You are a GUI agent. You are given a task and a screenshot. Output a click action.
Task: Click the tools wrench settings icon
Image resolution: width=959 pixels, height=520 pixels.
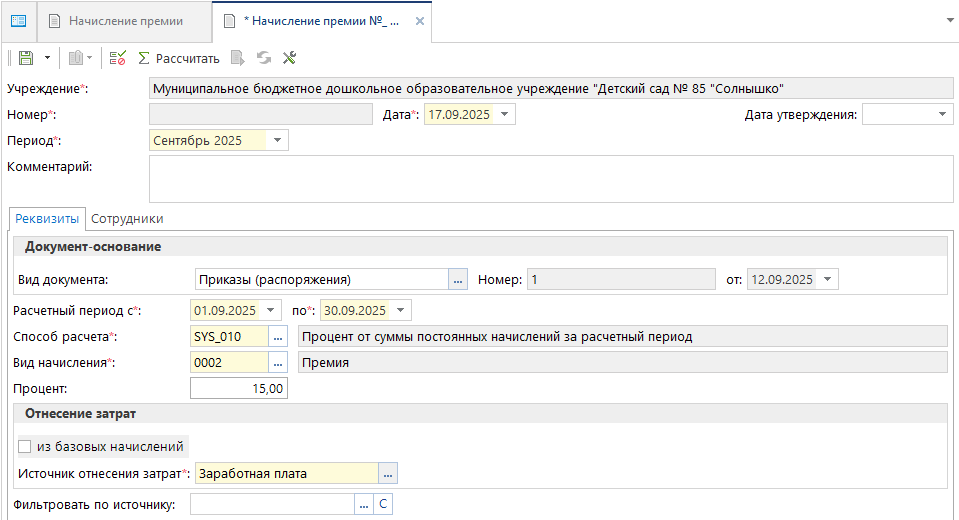(x=290, y=59)
